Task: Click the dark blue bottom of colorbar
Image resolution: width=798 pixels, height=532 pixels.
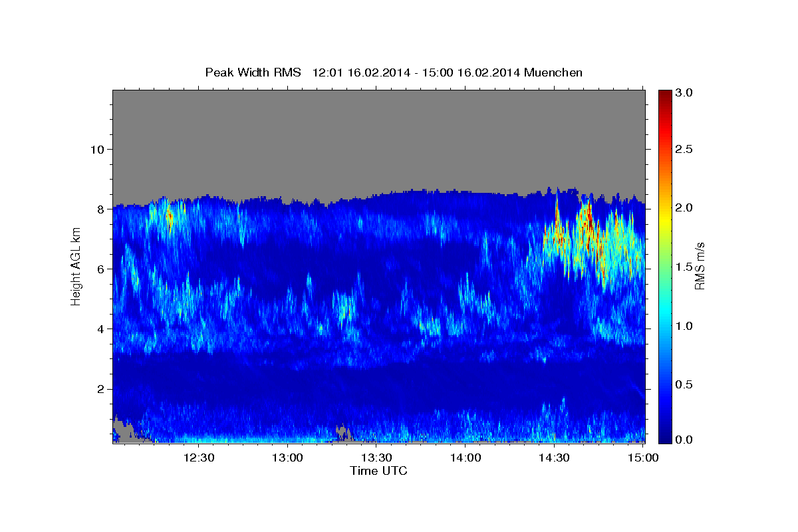Action: click(664, 436)
